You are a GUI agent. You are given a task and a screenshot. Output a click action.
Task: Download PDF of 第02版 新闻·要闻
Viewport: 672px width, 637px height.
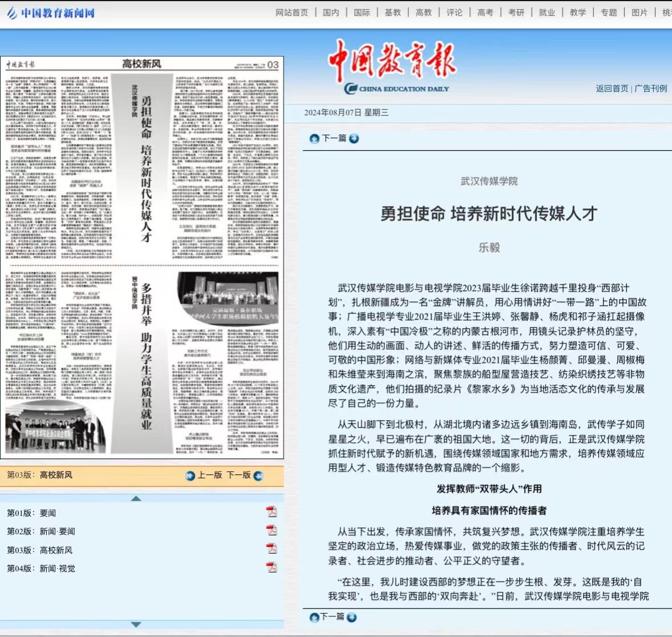click(272, 530)
